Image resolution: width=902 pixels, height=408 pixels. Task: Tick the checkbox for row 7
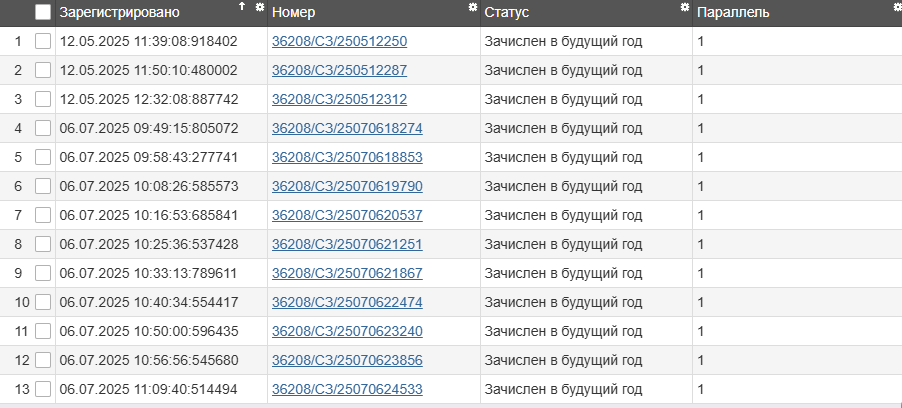pyautogui.click(x=43, y=215)
